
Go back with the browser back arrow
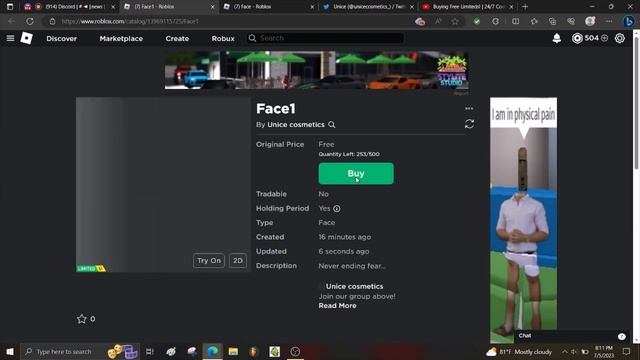point(11,21)
